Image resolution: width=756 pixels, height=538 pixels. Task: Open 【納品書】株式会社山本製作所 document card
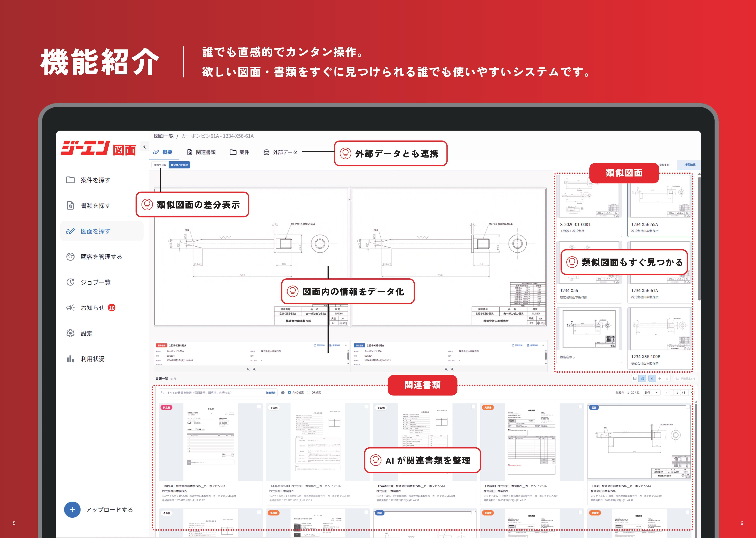pos(210,454)
